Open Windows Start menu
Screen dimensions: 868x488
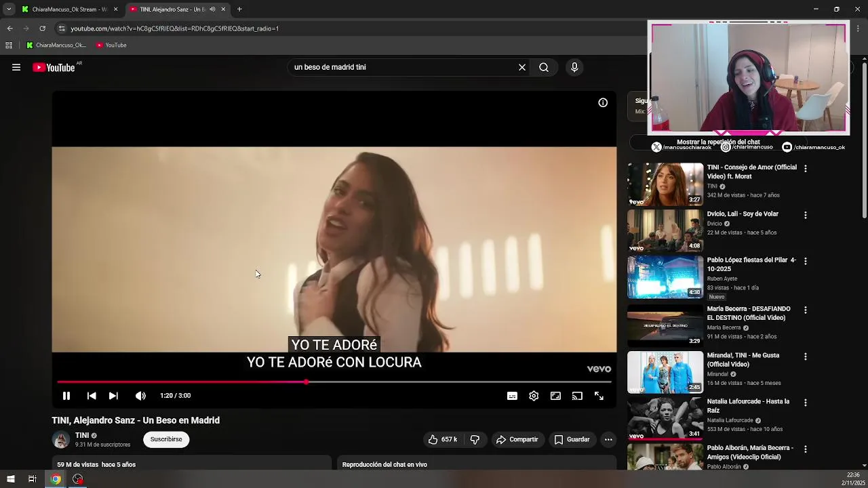(x=10, y=479)
